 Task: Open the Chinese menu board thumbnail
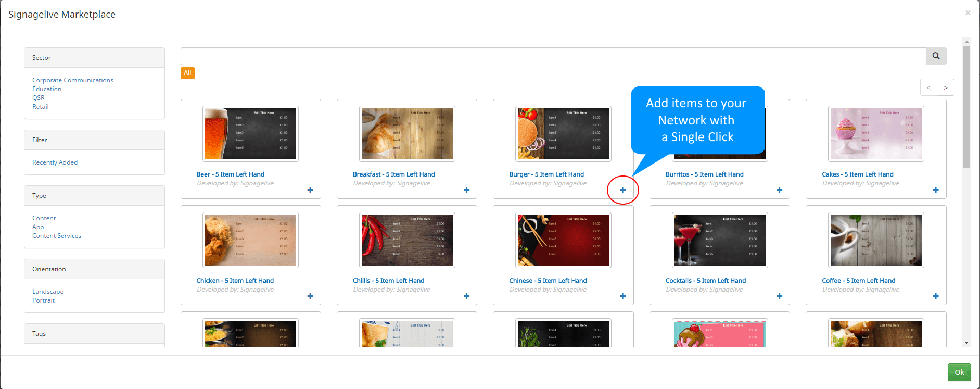pyautogui.click(x=563, y=240)
